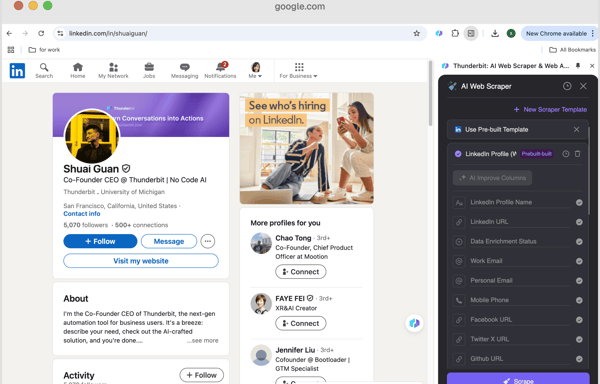Open the Thunderbit extension icon in toolbar
Screen dimensions: 600x384
tap(439, 33)
